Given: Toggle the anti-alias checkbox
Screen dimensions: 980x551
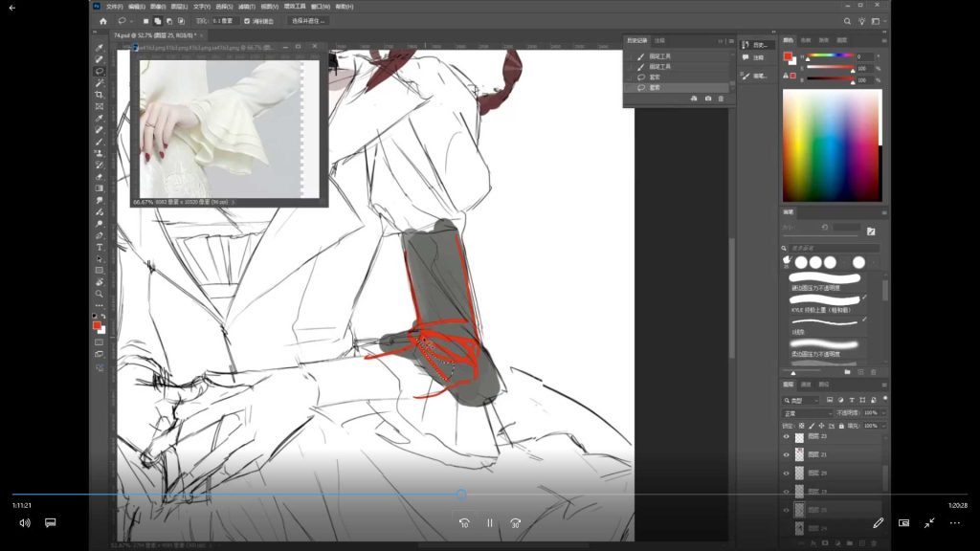Looking at the screenshot, I should [x=247, y=21].
